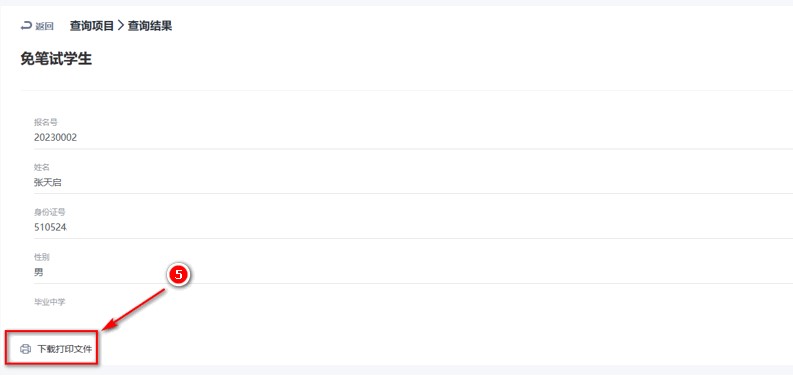Click the 身份证号 field label
Viewport: 793px width, 380px height.
[50, 213]
